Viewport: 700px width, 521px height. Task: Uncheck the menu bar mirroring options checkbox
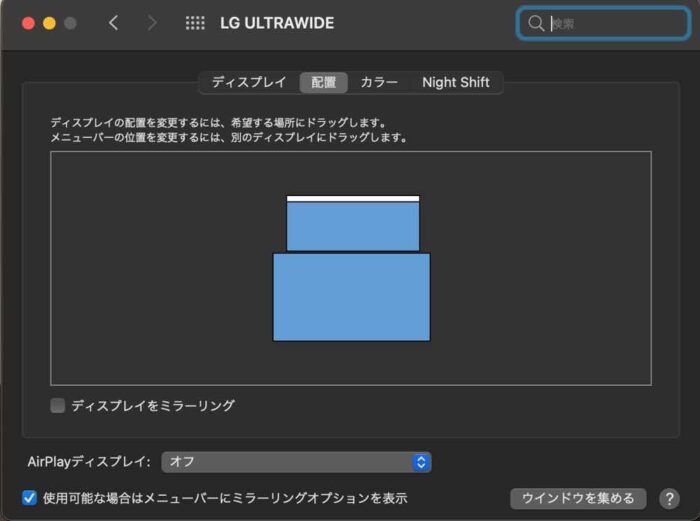tap(30, 497)
